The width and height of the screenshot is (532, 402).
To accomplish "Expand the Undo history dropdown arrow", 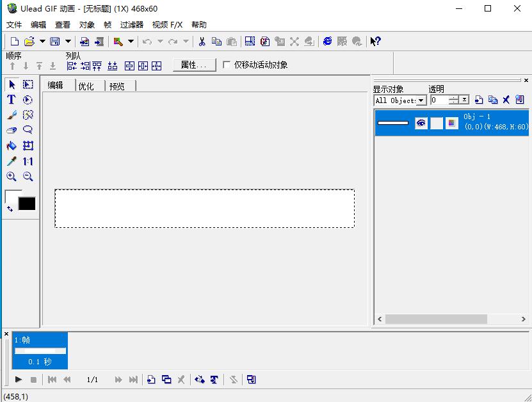I will [161, 42].
